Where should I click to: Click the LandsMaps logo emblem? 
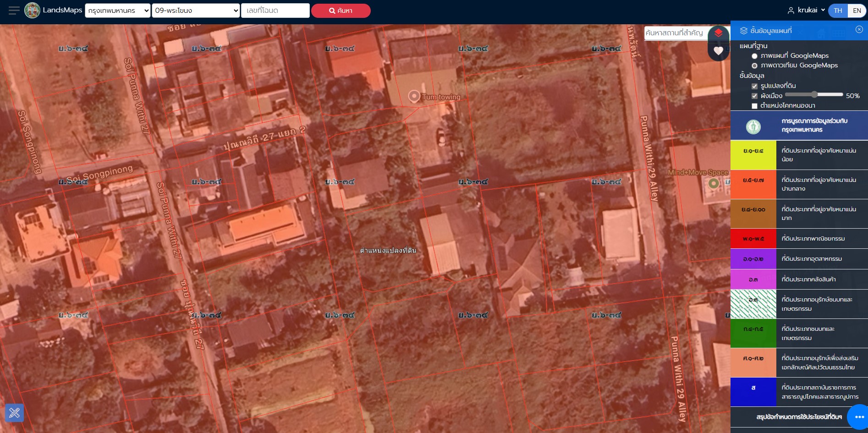pyautogui.click(x=32, y=10)
